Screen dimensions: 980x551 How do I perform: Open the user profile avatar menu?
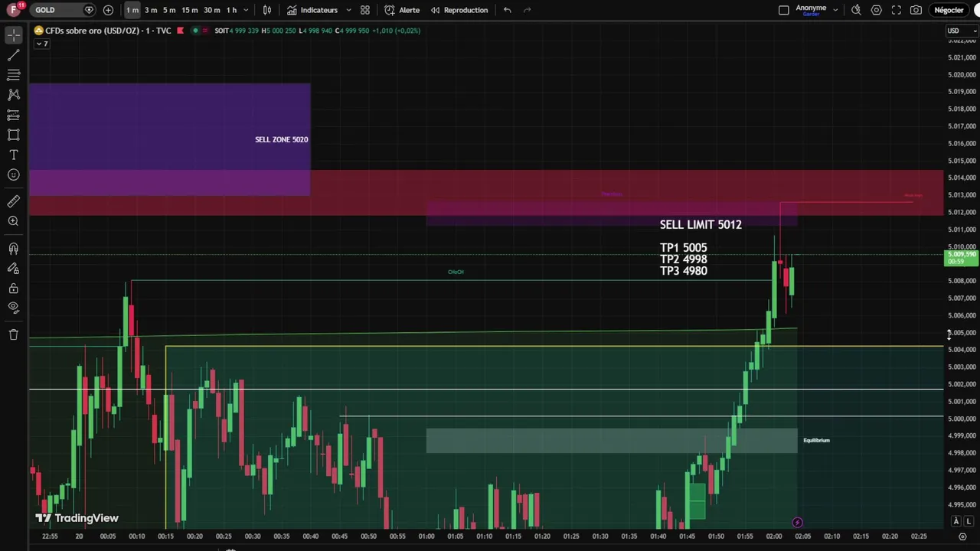click(13, 10)
